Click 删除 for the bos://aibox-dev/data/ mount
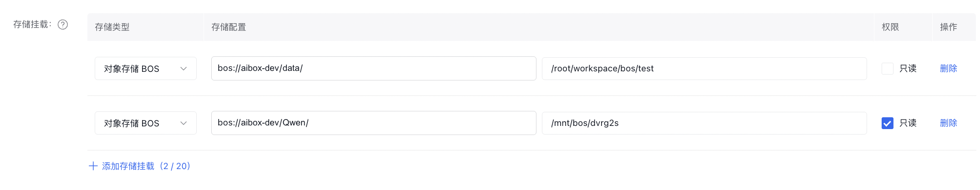 [x=949, y=69]
